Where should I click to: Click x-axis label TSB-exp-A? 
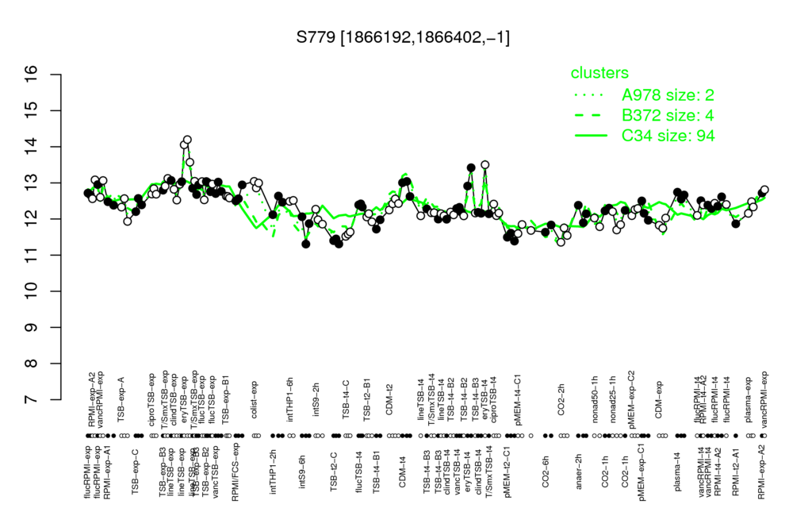click(x=121, y=399)
